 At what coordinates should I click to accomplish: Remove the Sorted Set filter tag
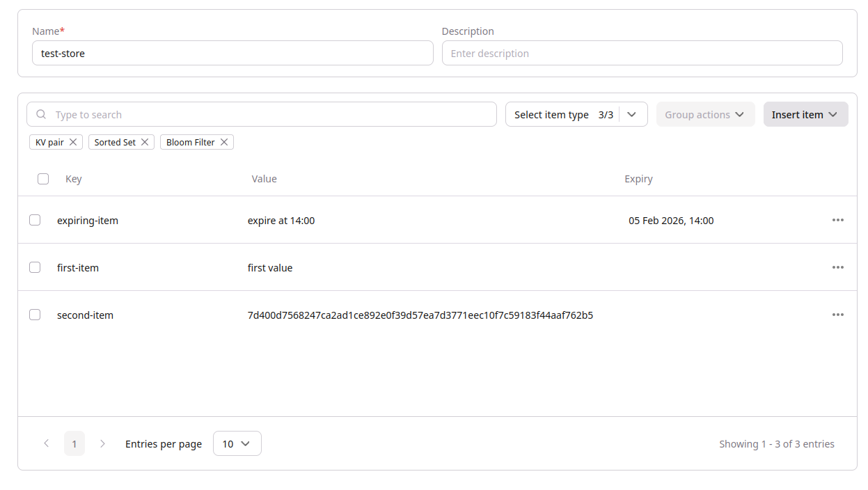[x=145, y=142]
